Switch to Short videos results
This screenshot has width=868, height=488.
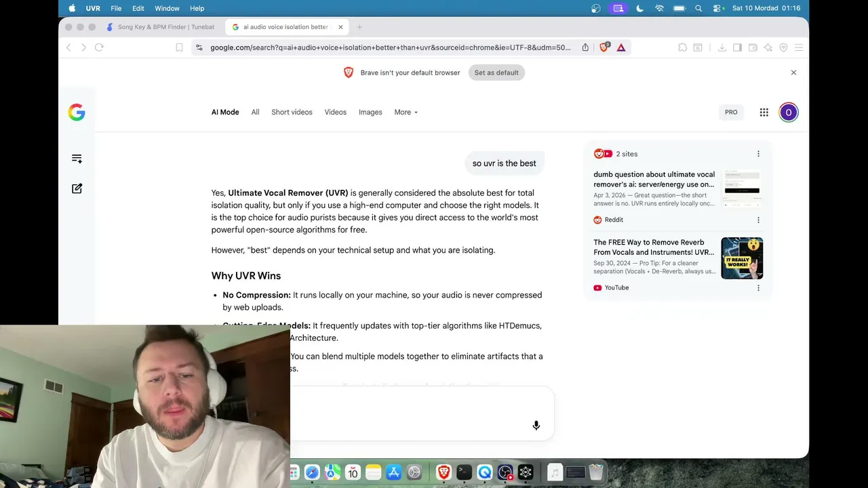(x=292, y=113)
